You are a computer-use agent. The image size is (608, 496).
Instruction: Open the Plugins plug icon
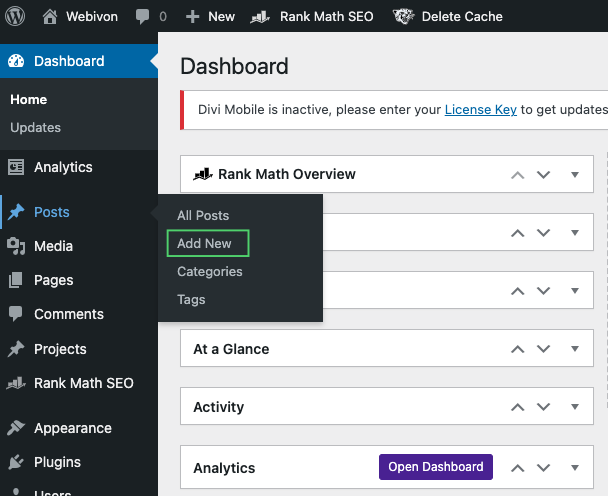click(16, 462)
